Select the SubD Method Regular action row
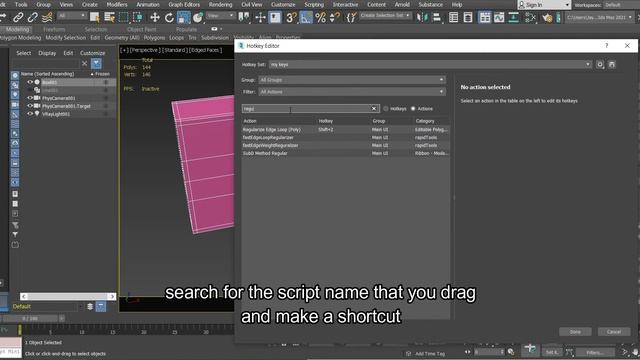The height and width of the screenshot is (360, 640). click(346, 153)
